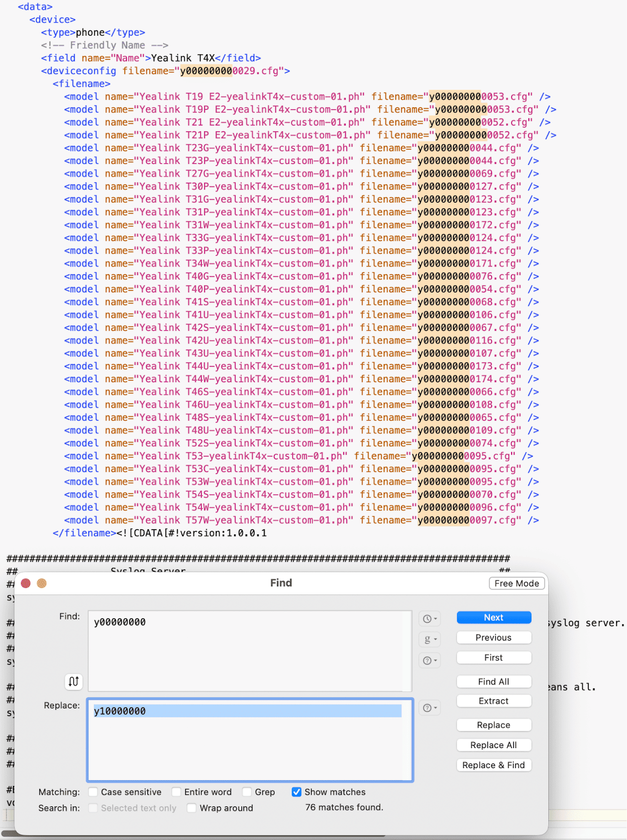This screenshot has height=840, width=627.
Task: Minimize the Find window with orange button
Action: 42,583
